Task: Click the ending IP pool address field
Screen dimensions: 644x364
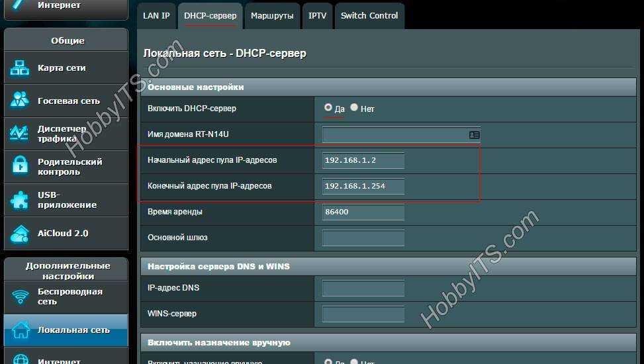Action: point(363,186)
